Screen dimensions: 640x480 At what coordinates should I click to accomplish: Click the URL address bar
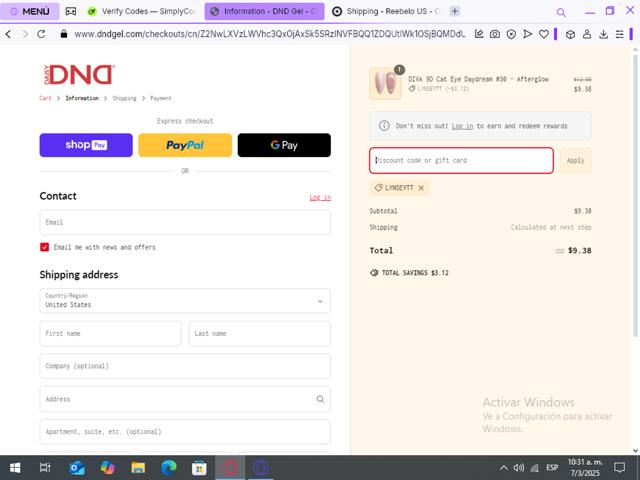pos(269,34)
